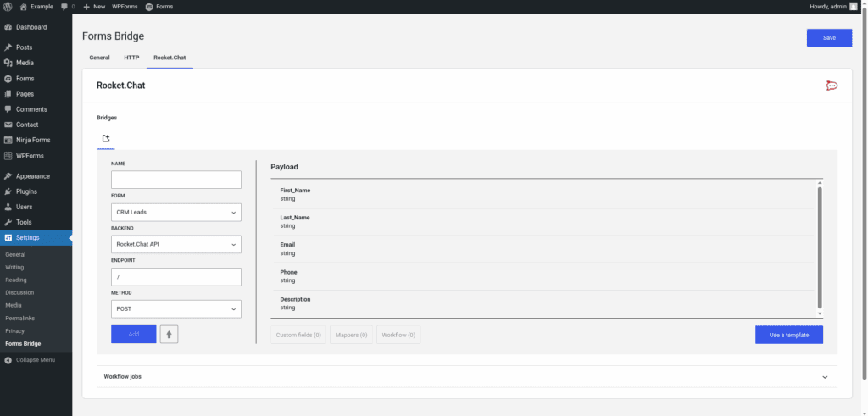Open Privacy settings submenu

coord(15,331)
